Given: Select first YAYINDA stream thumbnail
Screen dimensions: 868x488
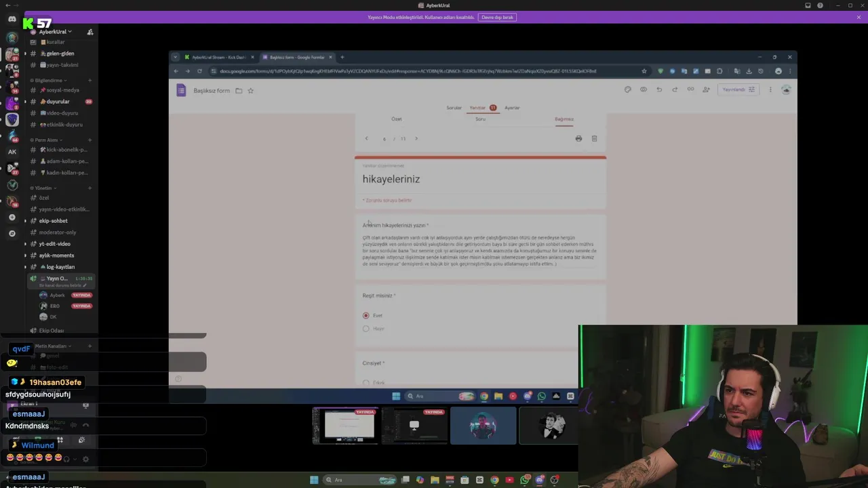Looking at the screenshot, I should [x=345, y=426].
